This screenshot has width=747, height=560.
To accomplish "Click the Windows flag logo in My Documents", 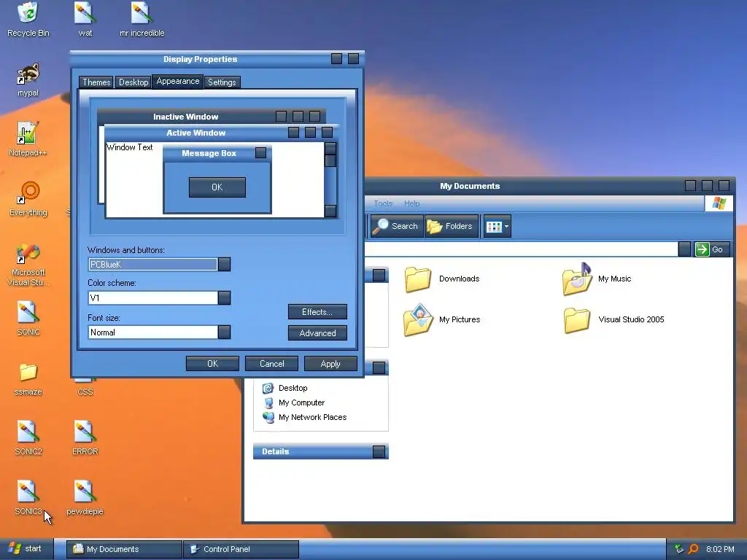I will [x=719, y=204].
